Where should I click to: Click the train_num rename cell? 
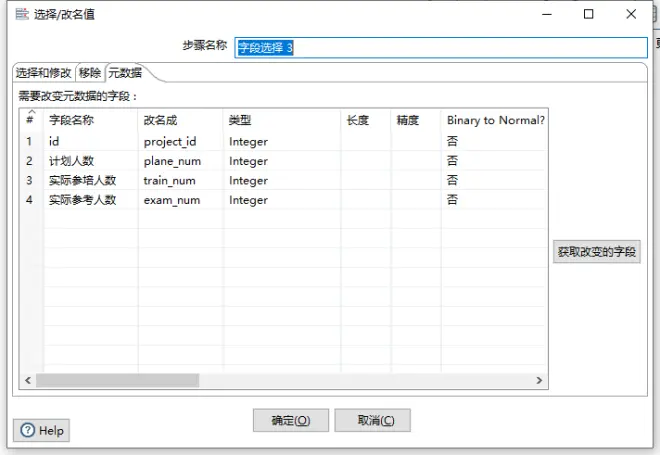181,180
